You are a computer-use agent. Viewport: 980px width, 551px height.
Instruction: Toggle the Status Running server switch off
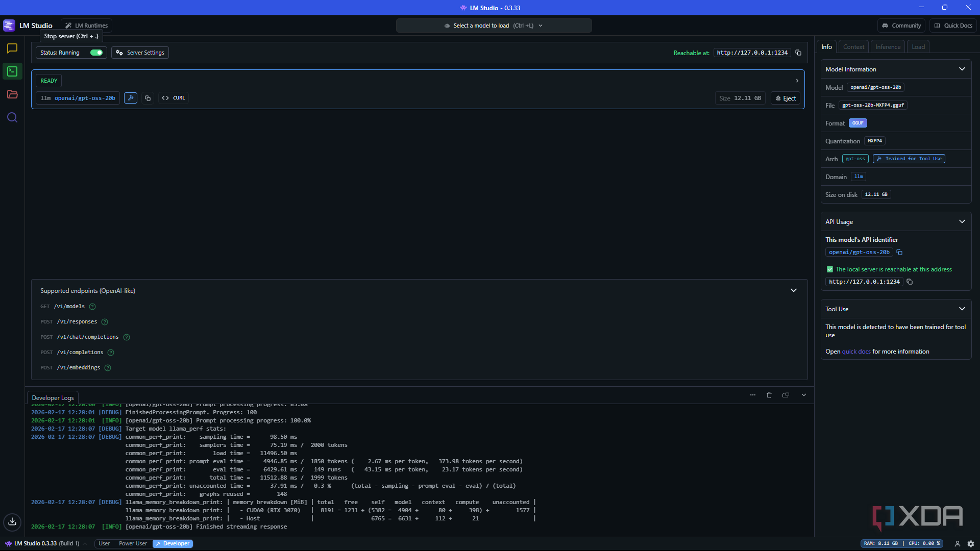(x=96, y=53)
